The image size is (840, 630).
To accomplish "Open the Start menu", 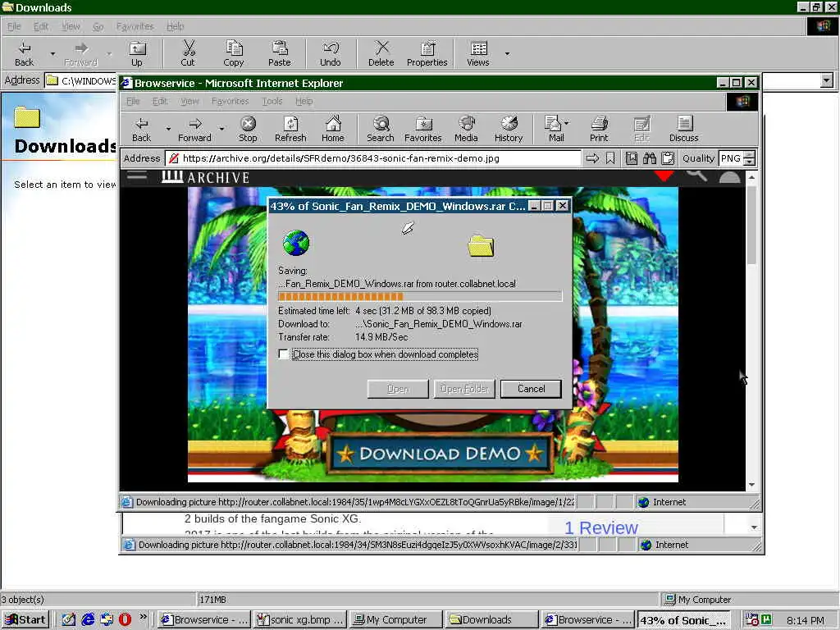I will 25,620.
